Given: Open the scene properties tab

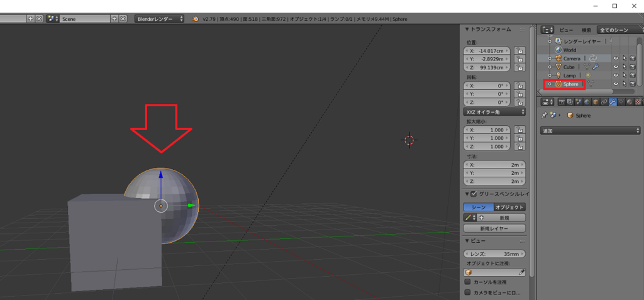Looking at the screenshot, I should coord(579,102).
